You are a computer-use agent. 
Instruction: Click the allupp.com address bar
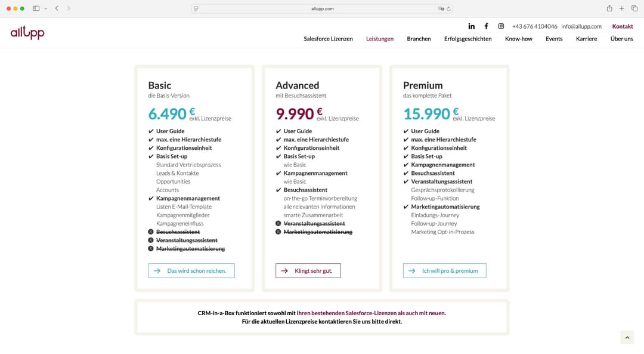tap(322, 9)
